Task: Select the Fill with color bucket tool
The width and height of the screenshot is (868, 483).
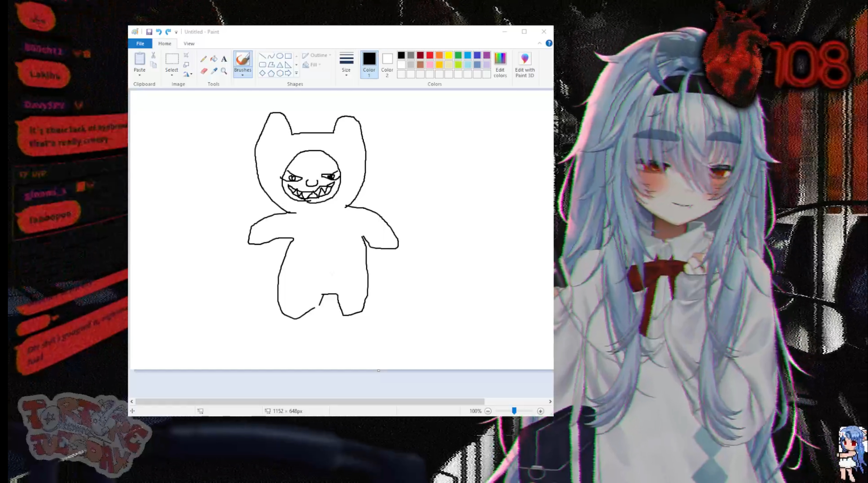Action: (x=214, y=59)
